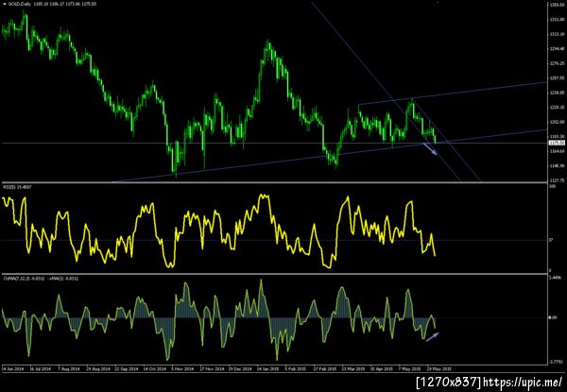
Task: Click the 19 Dec 2014 date label
Action: (240, 369)
